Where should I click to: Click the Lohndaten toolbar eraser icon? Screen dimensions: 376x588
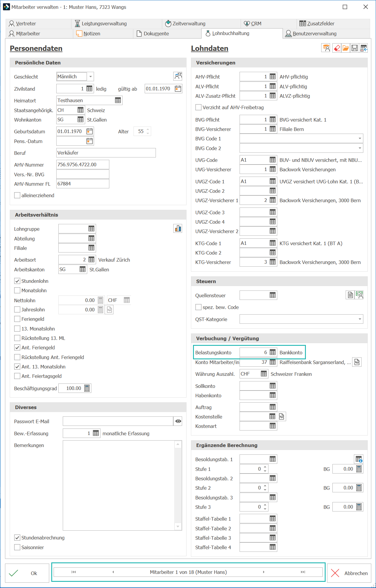(x=337, y=48)
